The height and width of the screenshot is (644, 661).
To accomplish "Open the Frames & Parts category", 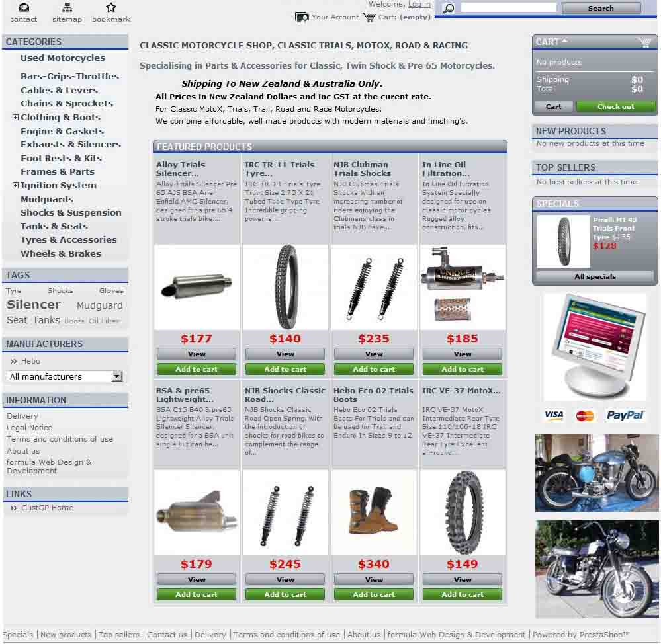I will (58, 171).
